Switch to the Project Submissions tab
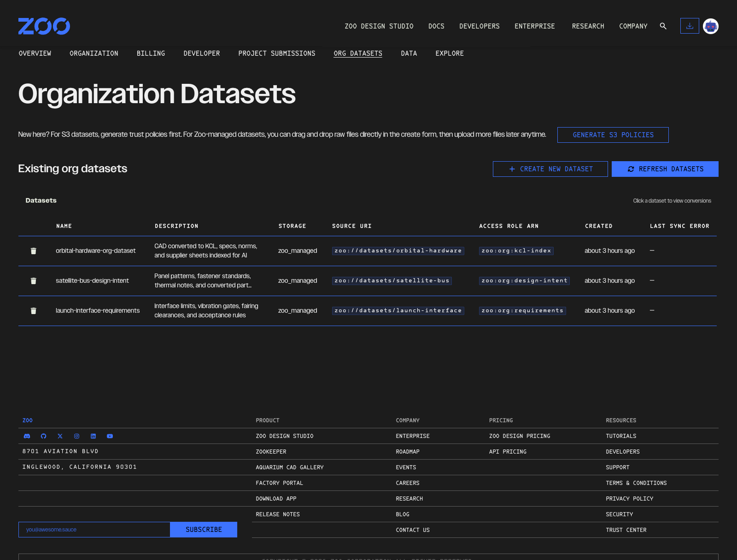This screenshot has height=560, width=737. (x=277, y=53)
